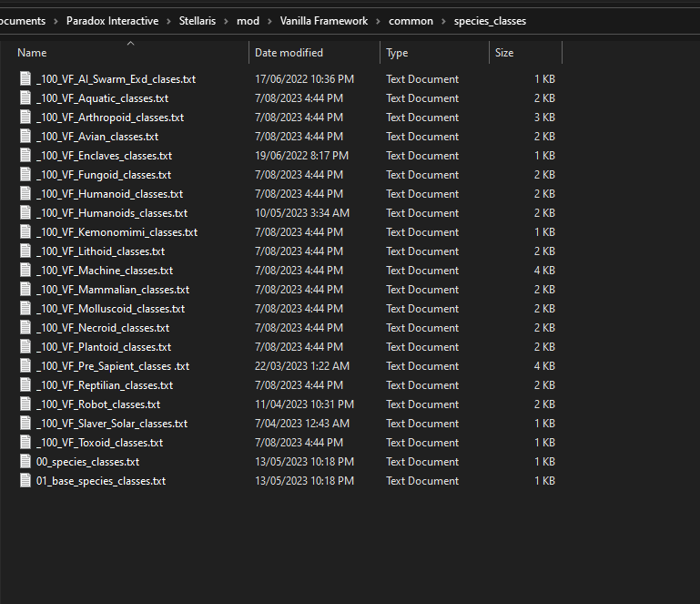This screenshot has height=604, width=700.
Task: Click the file icon for 01_base_species_classes.txt
Action: (x=25, y=481)
